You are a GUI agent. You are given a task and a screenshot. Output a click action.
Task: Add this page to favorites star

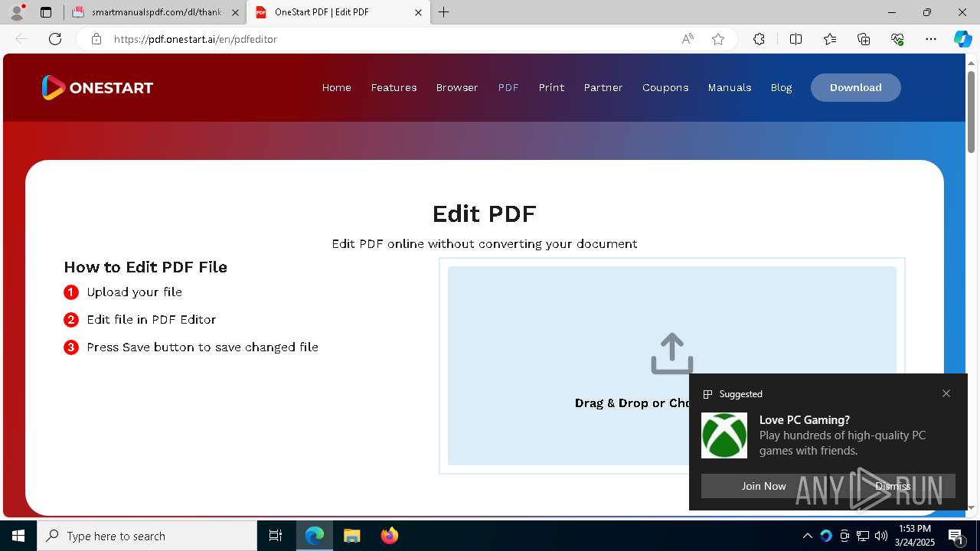pyautogui.click(x=718, y=39)
